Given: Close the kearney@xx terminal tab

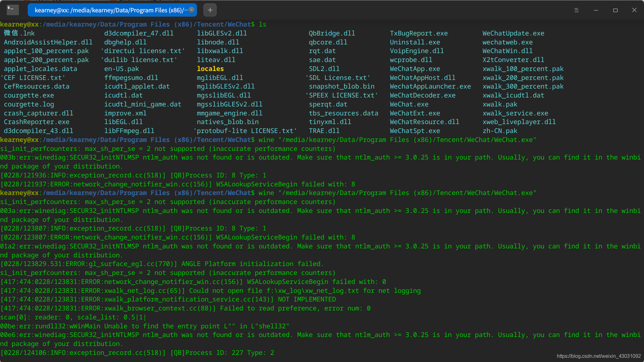Looking at the screenshot, I should [192, 10].
